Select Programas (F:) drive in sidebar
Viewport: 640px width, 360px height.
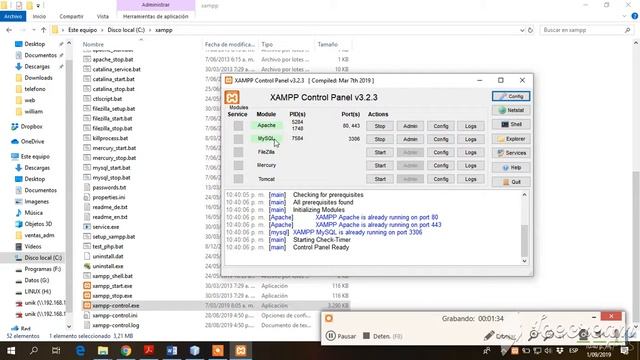pyautogui.click(x=42, y=269)
